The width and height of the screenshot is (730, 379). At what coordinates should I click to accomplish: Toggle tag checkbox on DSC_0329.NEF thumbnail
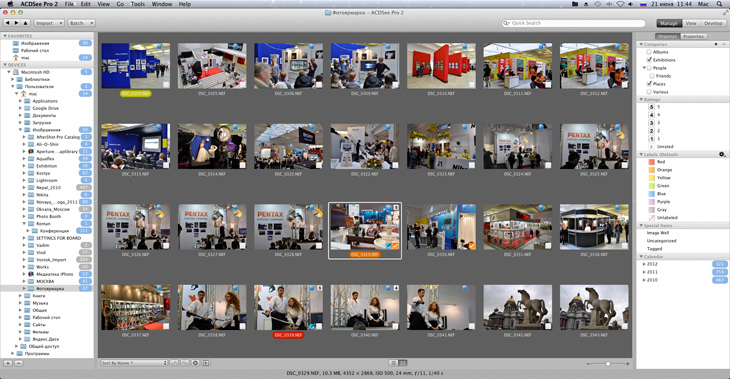tap(395, 245)
